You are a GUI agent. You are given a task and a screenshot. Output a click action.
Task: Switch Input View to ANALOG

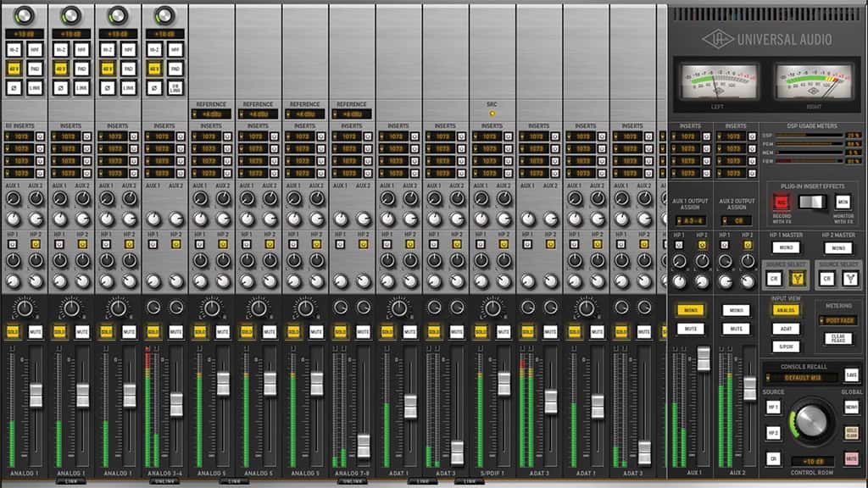[786, 310]
